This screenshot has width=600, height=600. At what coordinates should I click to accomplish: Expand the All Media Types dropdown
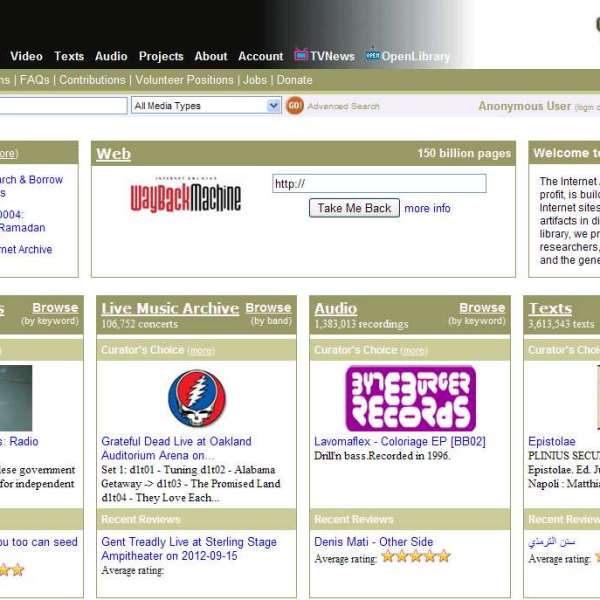point(206,106)
